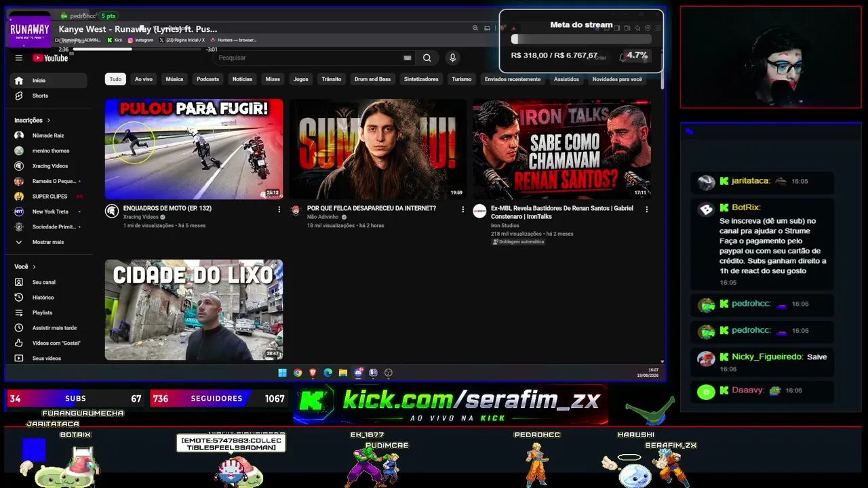This screenshot has height=488, width=868.
Task: Open the browser main menu icon
Action: (x=657, y=28)
